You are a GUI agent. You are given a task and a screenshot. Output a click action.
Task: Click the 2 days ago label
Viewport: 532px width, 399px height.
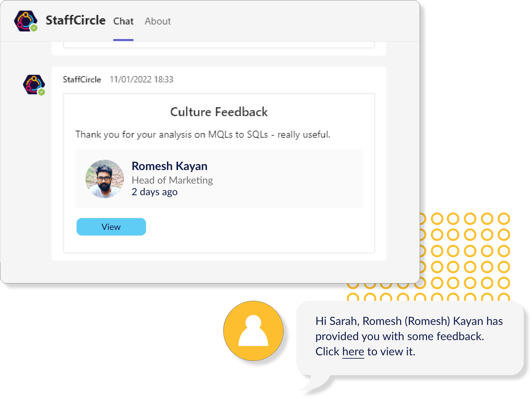(x=155, y=192)
